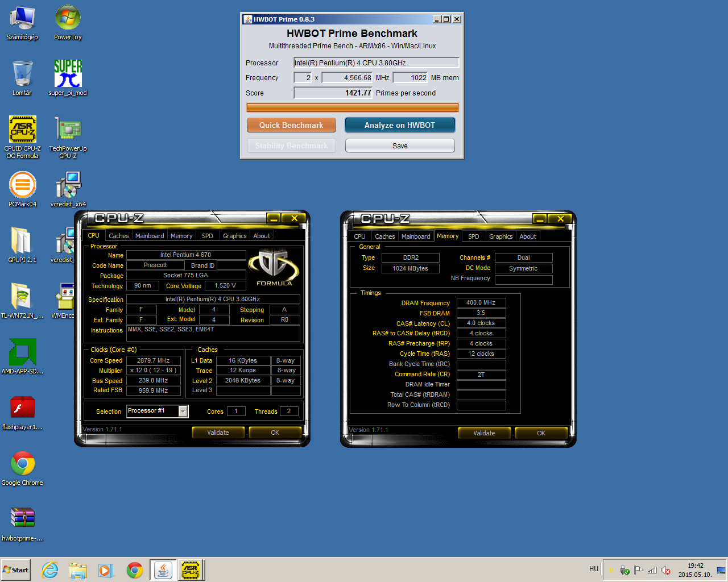This screenshot has height=582, width=728.
Task: Open PCMark04 desktop icon
Action: tap(22, 190)
